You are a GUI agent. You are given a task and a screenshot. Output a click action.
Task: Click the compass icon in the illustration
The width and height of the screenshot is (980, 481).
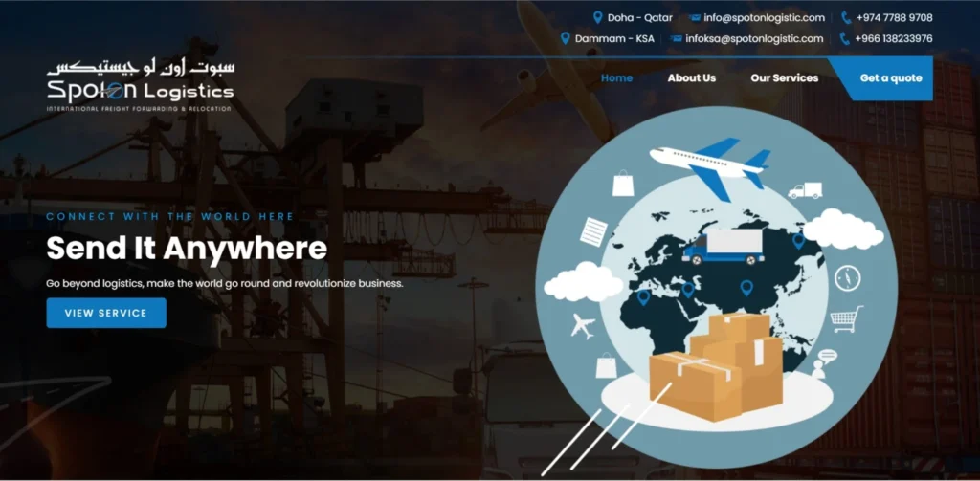click(x=848, y=278)
